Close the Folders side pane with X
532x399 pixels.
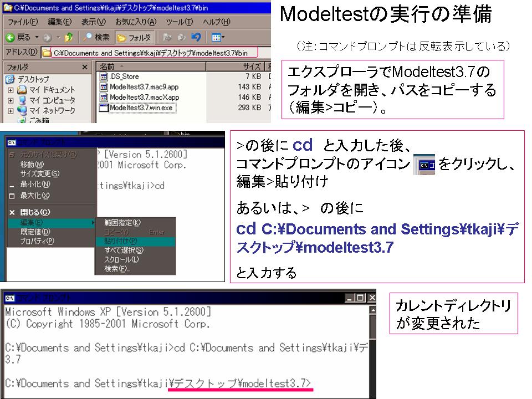85,67
